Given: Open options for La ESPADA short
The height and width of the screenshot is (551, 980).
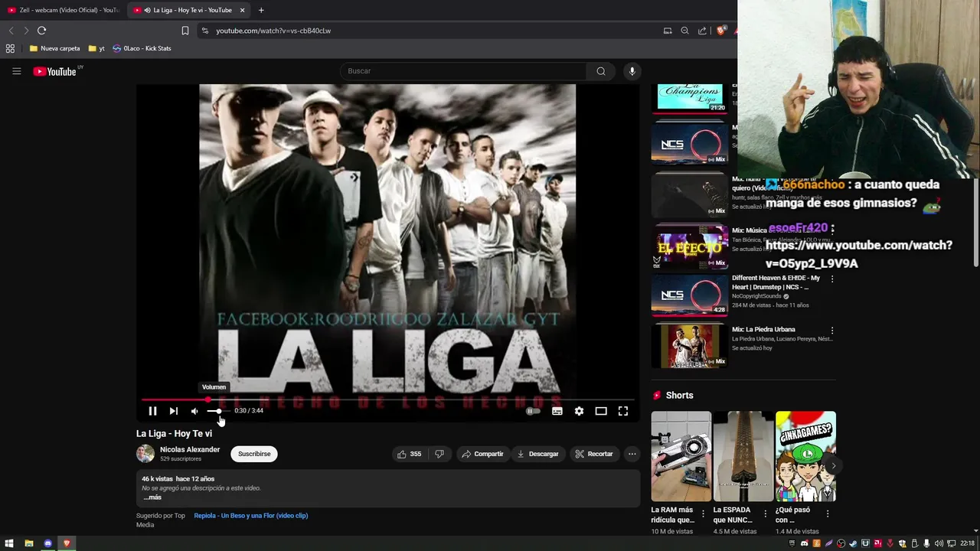Looking at the screenshot, I should tap(765, 514).
